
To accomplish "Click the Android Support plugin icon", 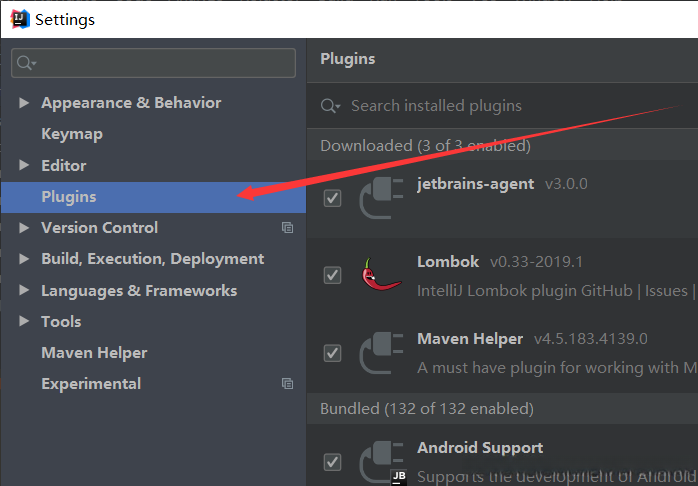I will 380,461.
